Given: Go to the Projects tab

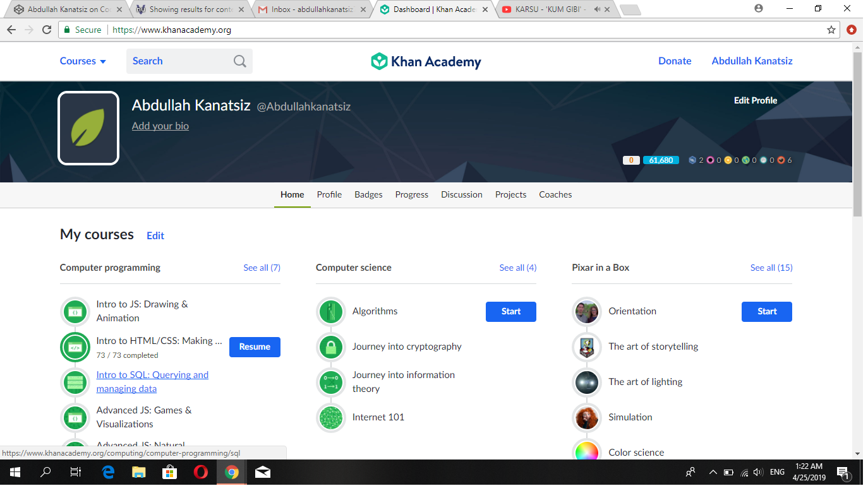Looking at the screenshot, I should 510,194.
